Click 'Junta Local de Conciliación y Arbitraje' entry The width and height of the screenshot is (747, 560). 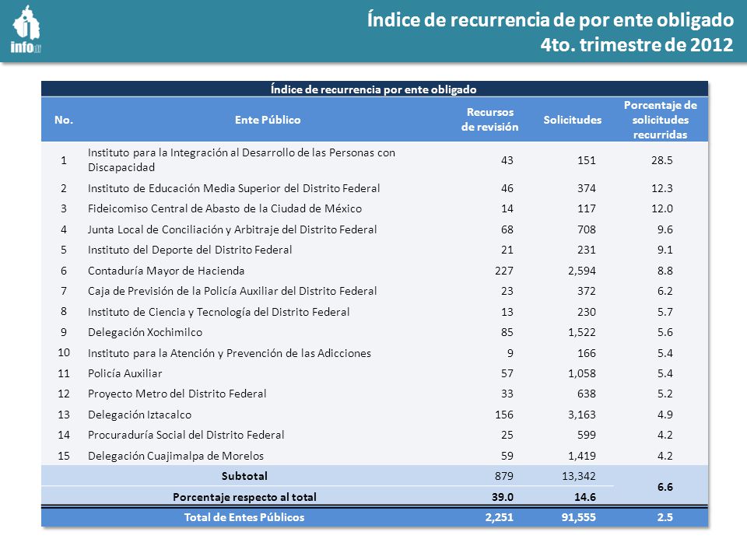[x=232, y=229]
